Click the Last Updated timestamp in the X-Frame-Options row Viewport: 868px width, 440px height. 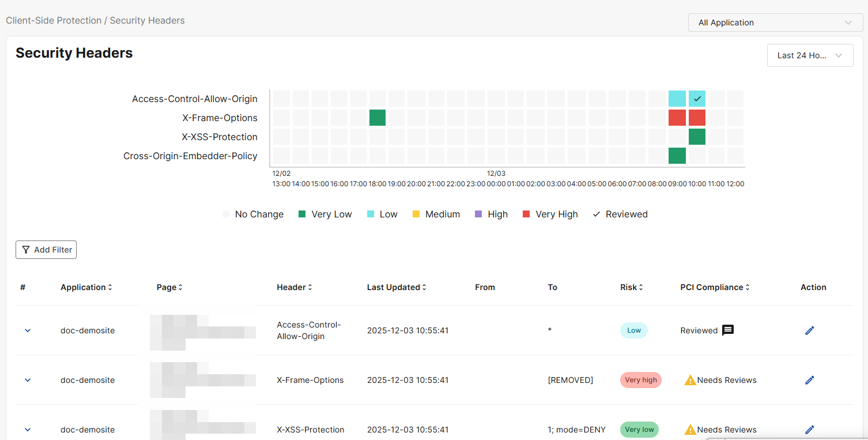[407, 380]
